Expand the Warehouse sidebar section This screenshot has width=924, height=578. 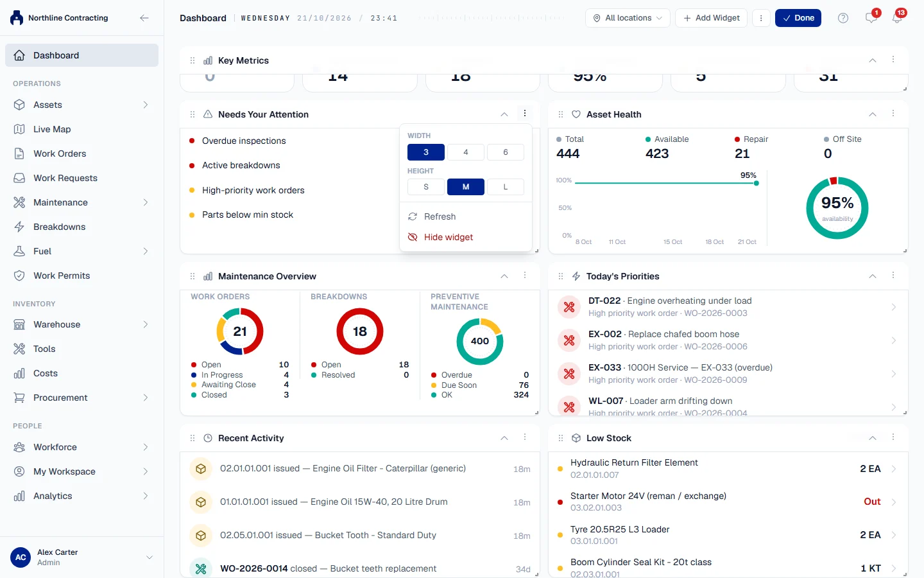[x=146, y=324]
